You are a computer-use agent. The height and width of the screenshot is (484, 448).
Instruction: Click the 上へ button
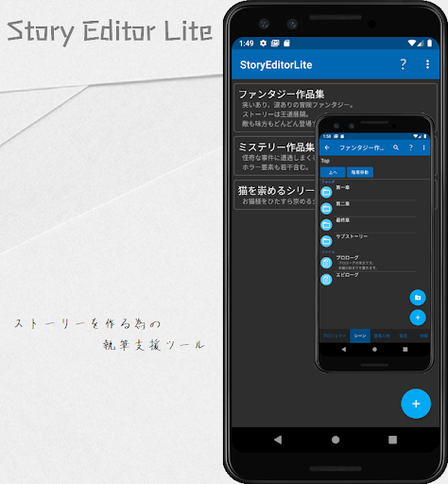[333, 172]
